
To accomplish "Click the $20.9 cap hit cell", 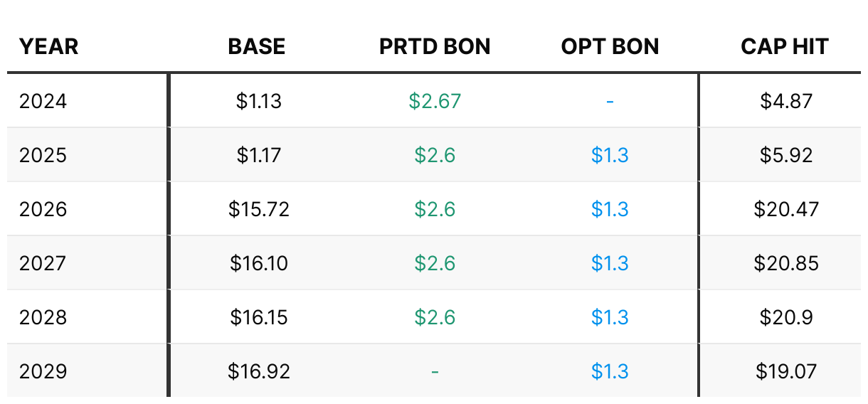I will click(786, 317).
